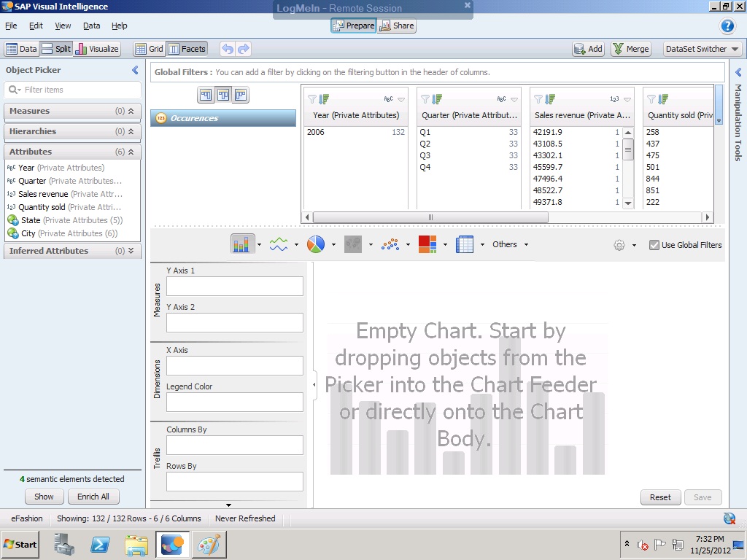Open the Data menu
Viewport: 747px width, 560px height.
tap(91, 26)
